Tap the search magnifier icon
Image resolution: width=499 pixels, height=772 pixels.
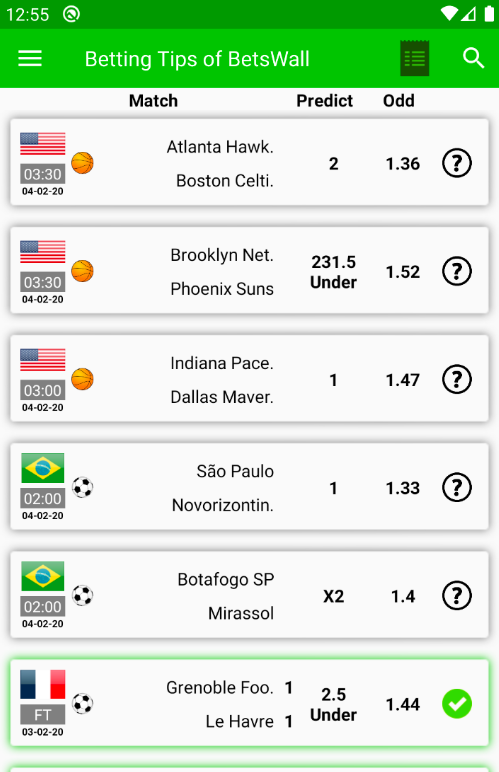click(x=473, y=58)
